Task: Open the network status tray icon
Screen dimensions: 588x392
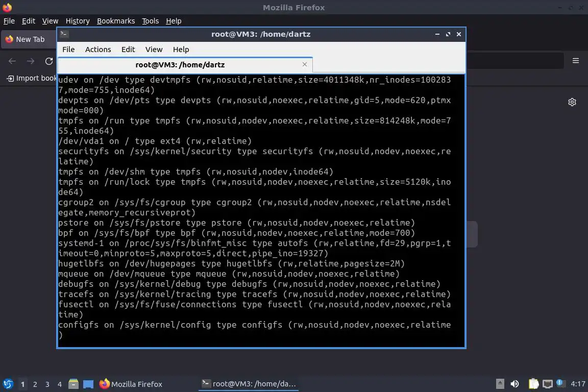Action: 548,384
